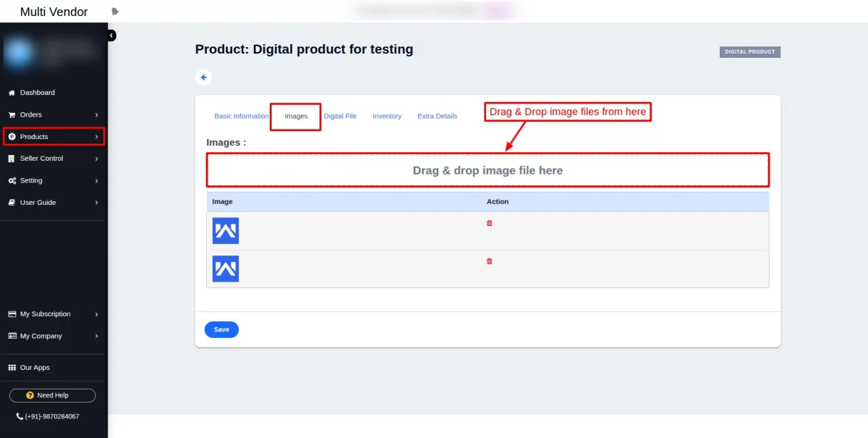Click the blue back arrow above the tabs
The height and width of the screenshot is (438, 868).
(203, 77)
